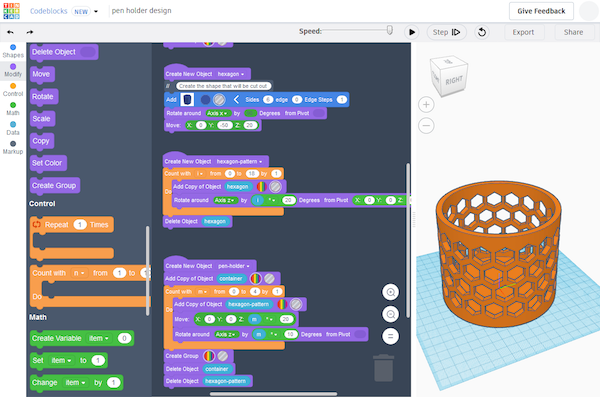Select the Delete Object palette block
This screenshot has height=397, width=600.
pyautogui.click(x=64, y=52)
